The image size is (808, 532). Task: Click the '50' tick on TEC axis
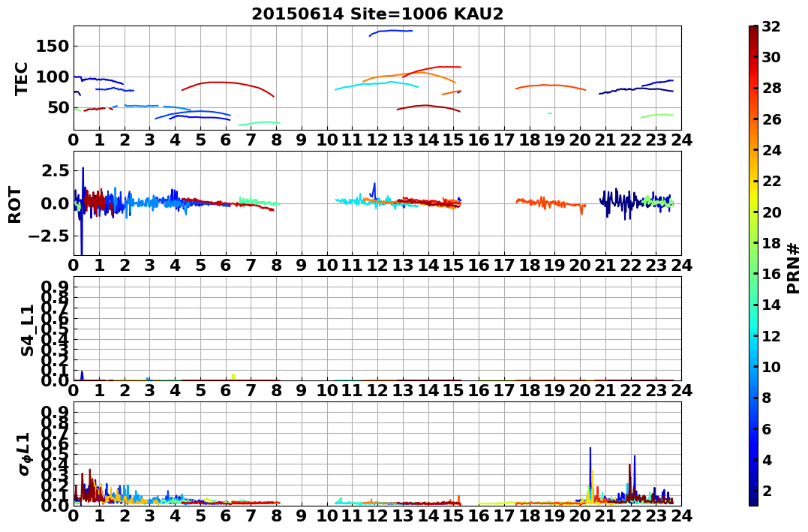point(59,108)
